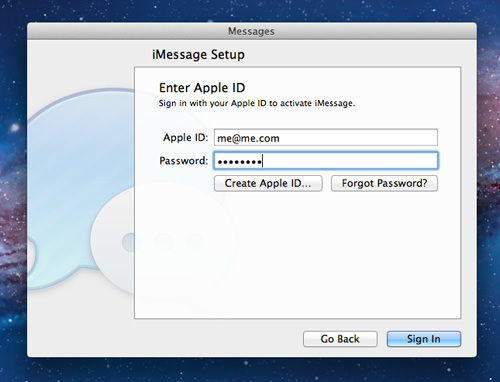The image size is (500, 382).
Task: Focus the Password input field
Action: (x=326, y=161)
